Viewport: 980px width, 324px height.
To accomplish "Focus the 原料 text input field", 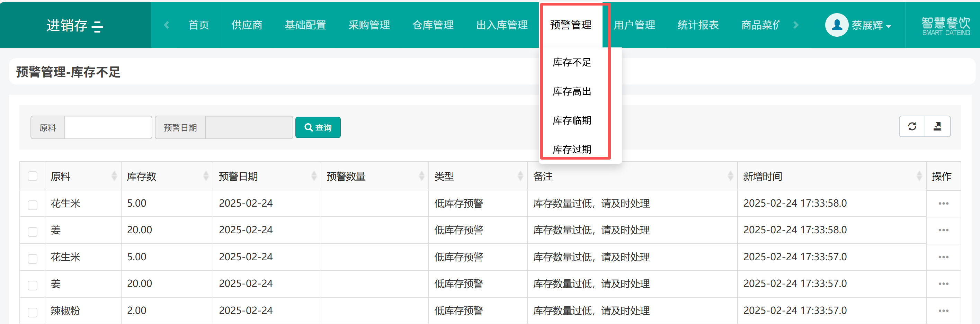I will click(x=108, y=128).
